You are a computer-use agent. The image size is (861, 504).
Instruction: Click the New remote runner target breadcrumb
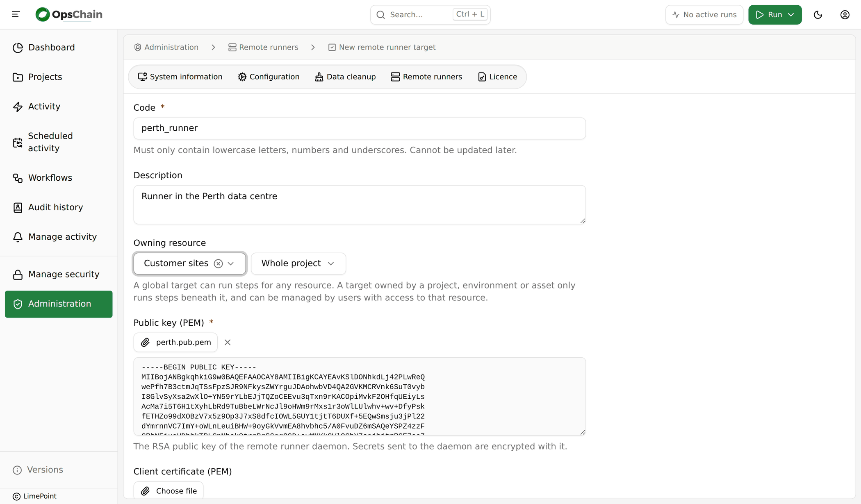click(x=382, y=48)
